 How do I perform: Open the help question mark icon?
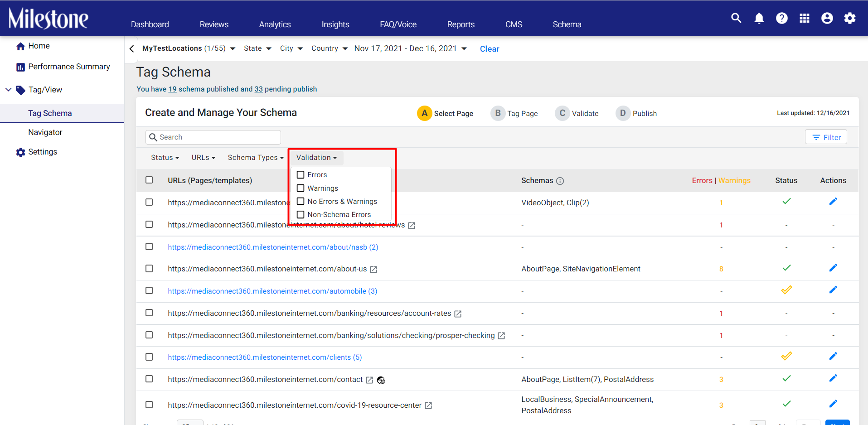coord(781,18)
